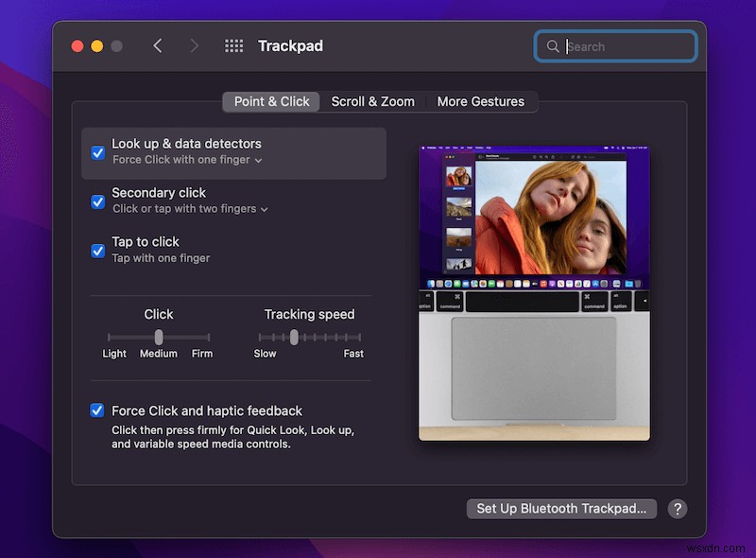756x558 pixels.
Task: Open the show-all preferences grid icon
Action: click(233, 46)
